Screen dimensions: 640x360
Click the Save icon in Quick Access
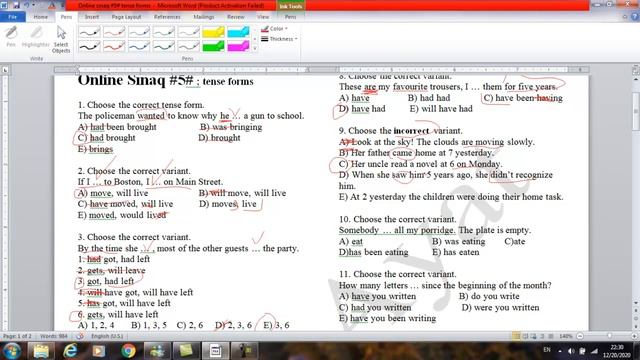click(x=16, y=5)
